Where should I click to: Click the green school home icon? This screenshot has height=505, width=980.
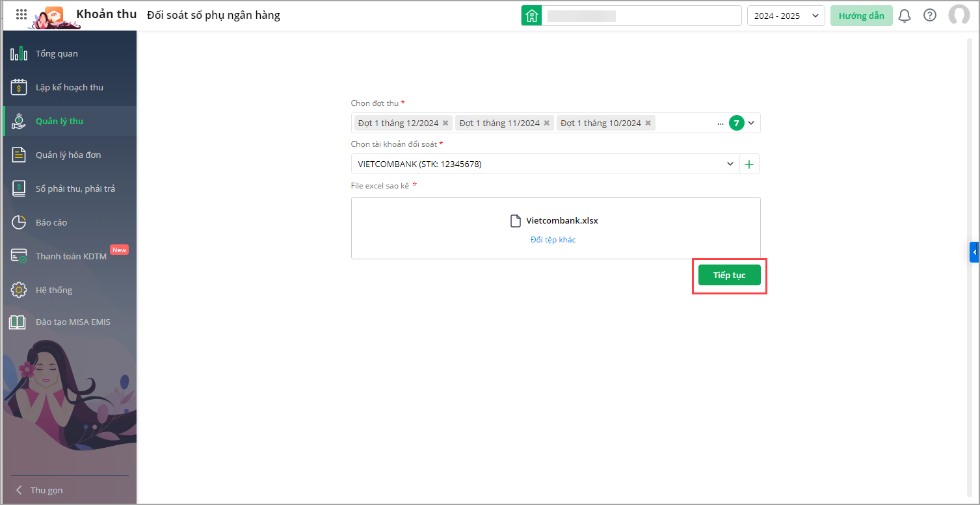pos(532,16)
